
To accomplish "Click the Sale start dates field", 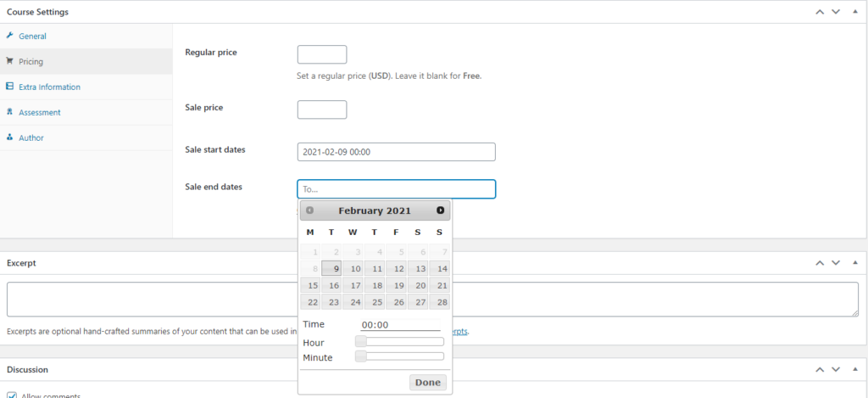I will [x=396, y=152].
